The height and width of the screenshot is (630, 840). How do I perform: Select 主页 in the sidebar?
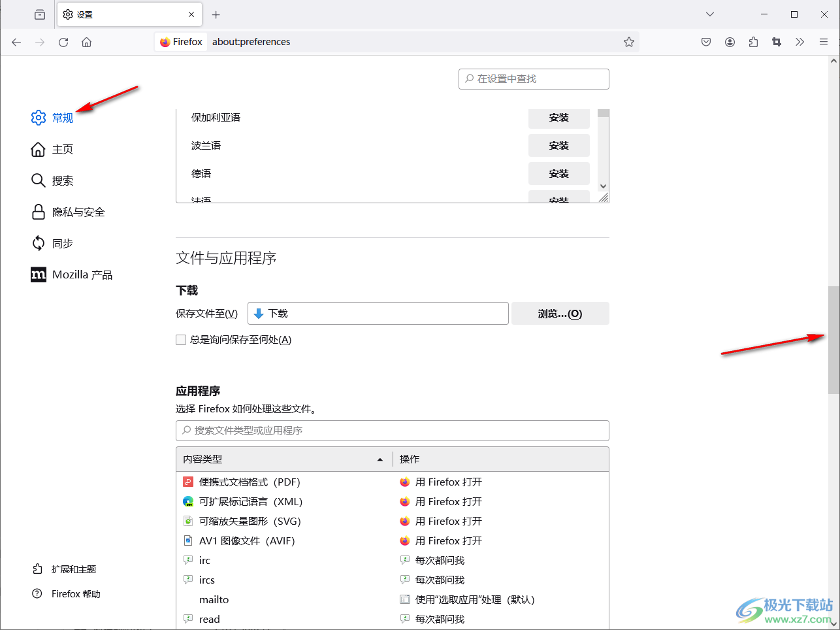click(x=52, y=149)
